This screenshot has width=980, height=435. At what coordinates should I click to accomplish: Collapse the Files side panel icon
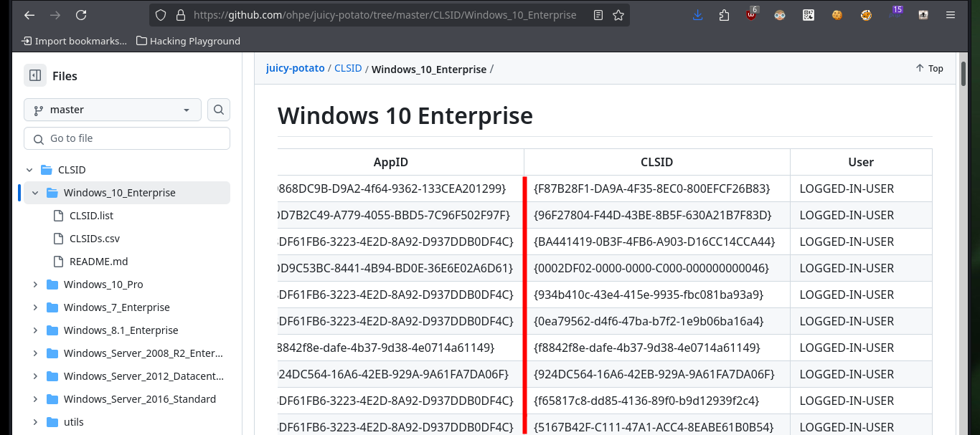pos(35,75)
